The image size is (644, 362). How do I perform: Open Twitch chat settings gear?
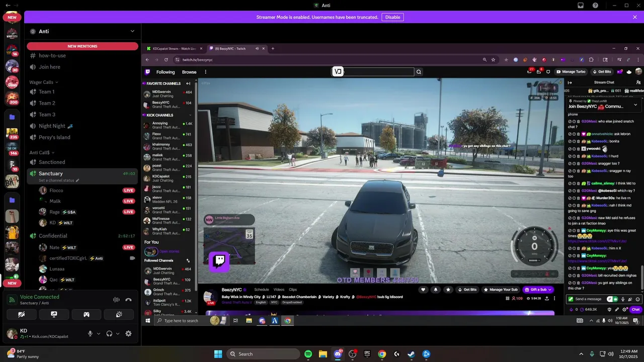[624, 309]
